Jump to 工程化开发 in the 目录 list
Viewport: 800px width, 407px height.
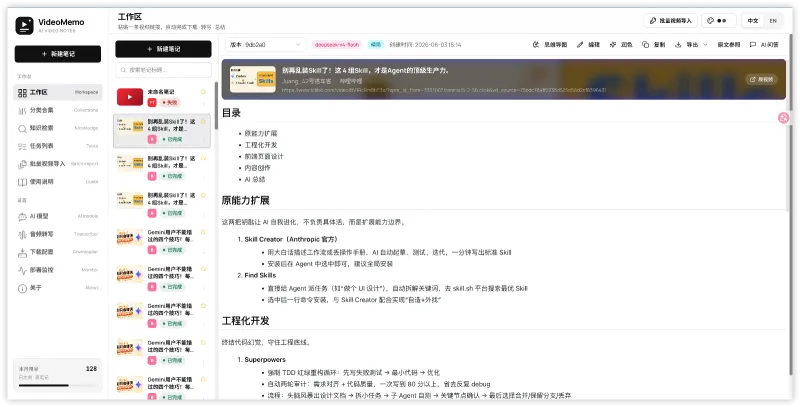point(261,145)
